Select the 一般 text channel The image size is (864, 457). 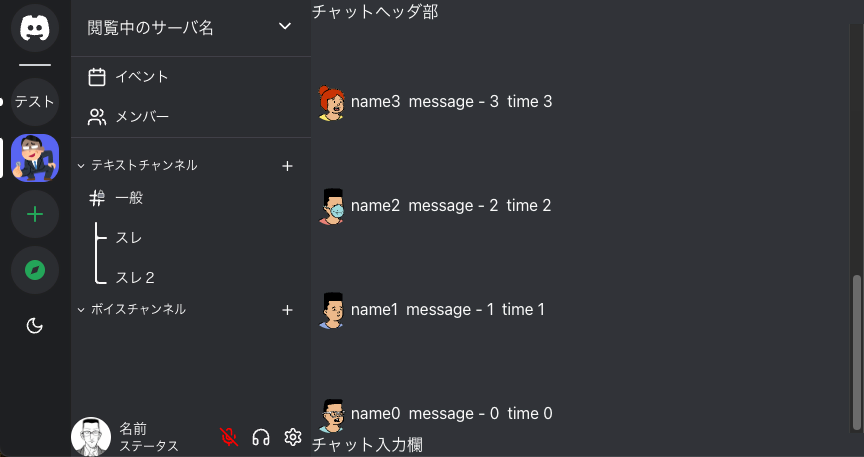pyautogui.click(x=129, y=198)
